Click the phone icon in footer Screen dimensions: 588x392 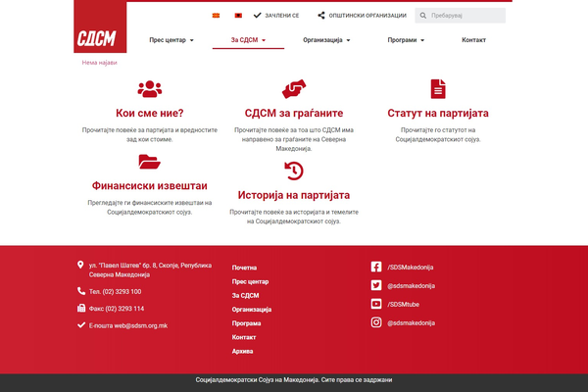(81, 291)
